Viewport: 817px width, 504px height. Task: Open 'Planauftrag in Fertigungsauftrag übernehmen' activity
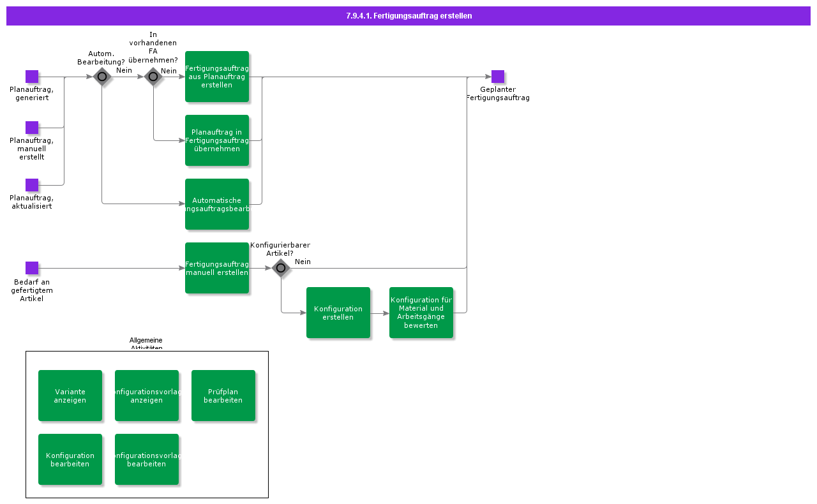click(x=217, y=140)
